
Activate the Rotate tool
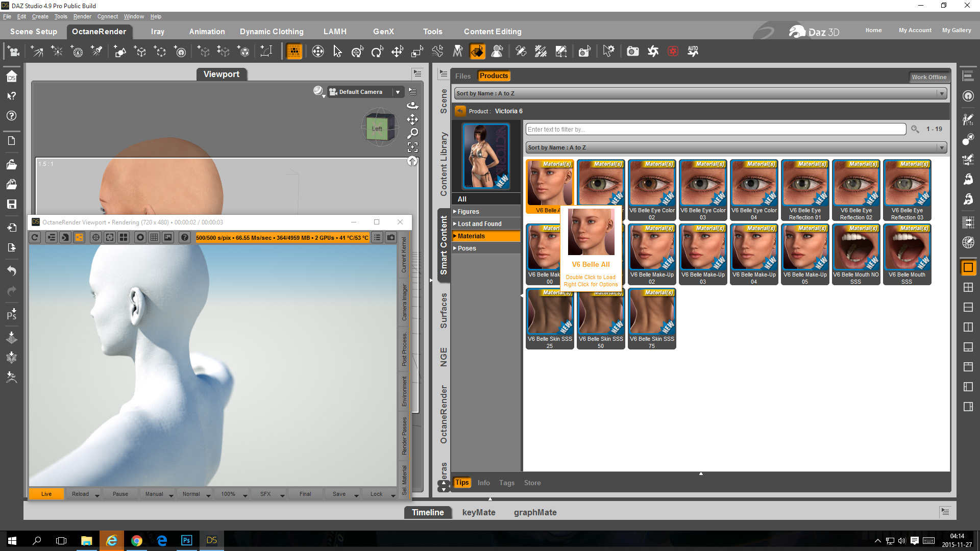pyautogui.click(x=377, y=52)
